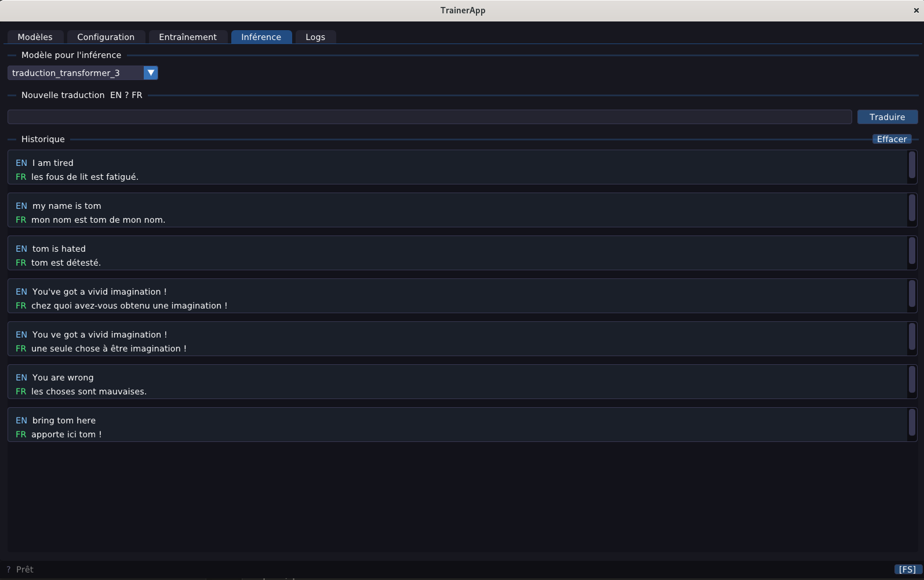
Task: Click the translation 'les choses sont mauvaises.'
Action: tap(89, 391)
